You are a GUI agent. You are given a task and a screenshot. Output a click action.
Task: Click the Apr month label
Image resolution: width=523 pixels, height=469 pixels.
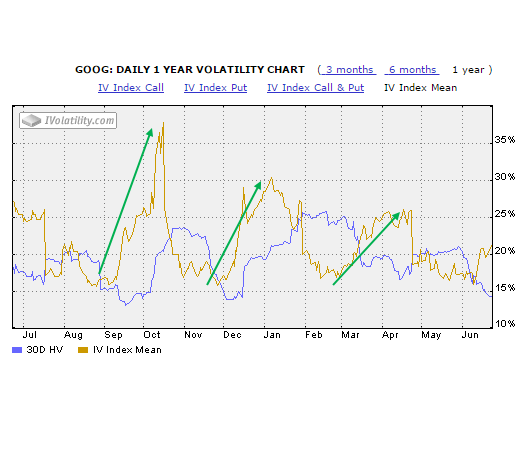[x=390, y=335]
